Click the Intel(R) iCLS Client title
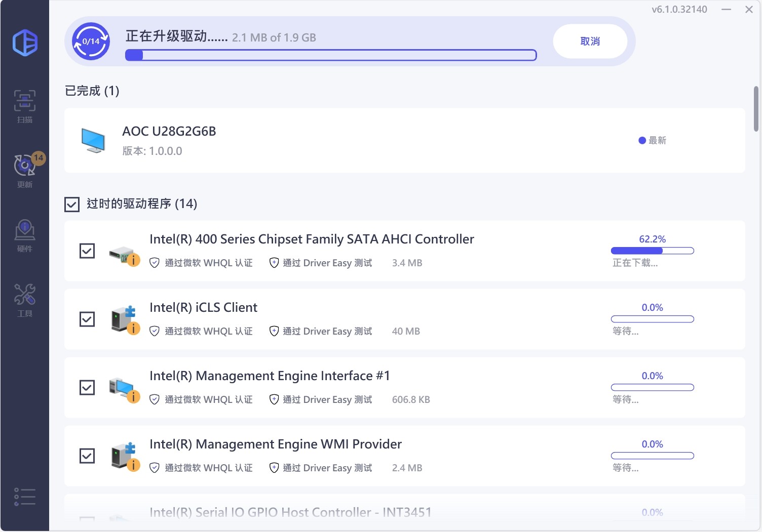762x532 pixels. point(203,307)
